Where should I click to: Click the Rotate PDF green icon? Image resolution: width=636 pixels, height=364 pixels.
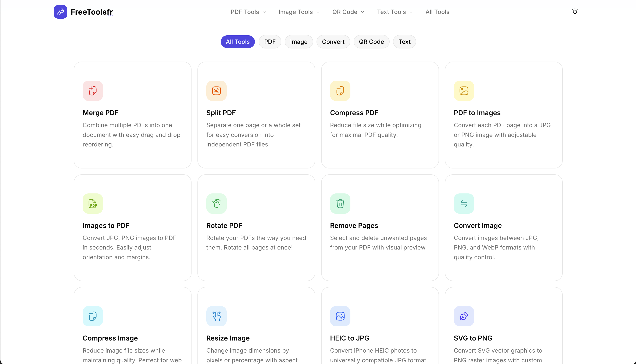pyautogui.click(x=217, y=204)
